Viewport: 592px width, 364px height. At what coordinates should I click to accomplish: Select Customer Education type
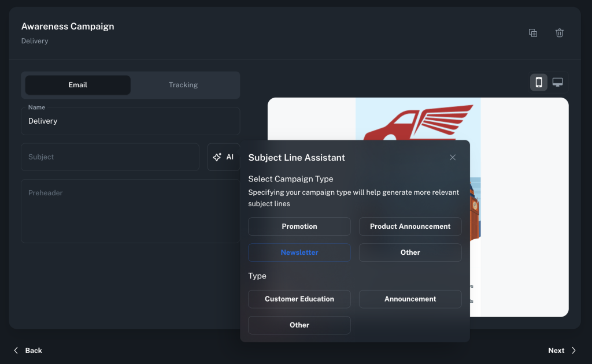299,299
